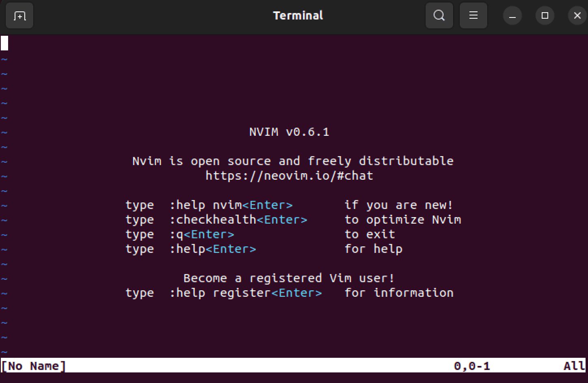Click the cursor block on line one
Image resolution: width=588 pixels, height=383 pixels.
[4, 43]
